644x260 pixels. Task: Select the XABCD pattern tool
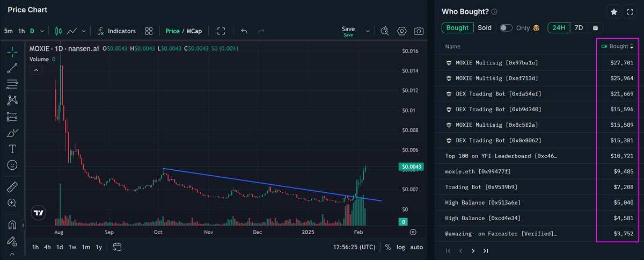(x=12, y=100)
